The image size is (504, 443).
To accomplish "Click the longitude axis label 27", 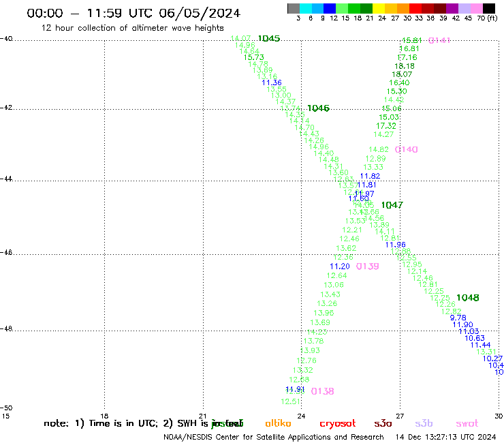I will [400, 416].
